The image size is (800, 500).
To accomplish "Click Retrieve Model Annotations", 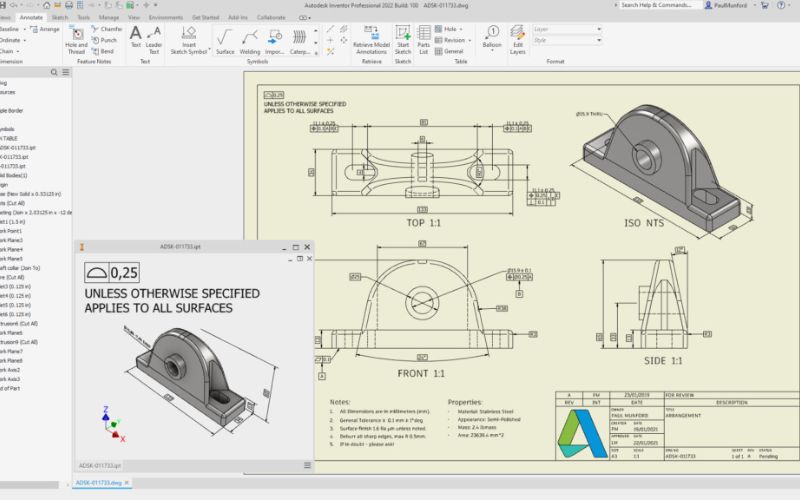I will point(371,40).
